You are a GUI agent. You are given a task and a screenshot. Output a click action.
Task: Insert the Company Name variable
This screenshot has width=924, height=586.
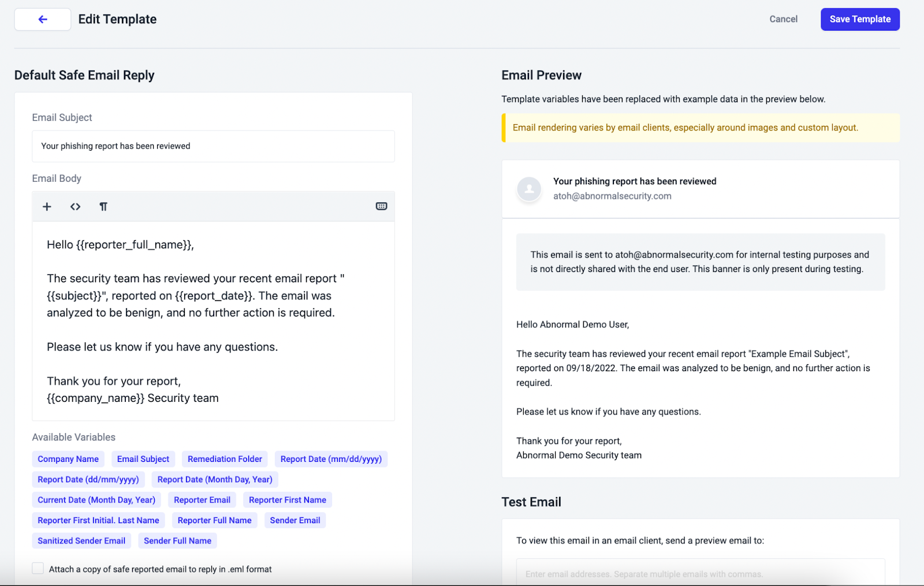tap(68, 459)
